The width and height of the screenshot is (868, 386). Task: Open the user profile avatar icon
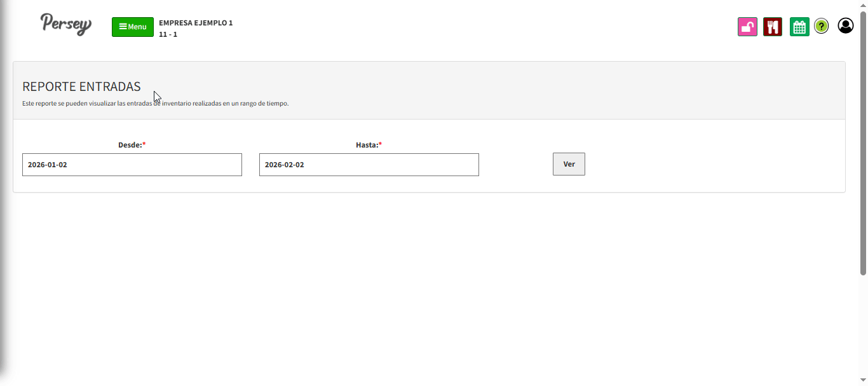846,25
